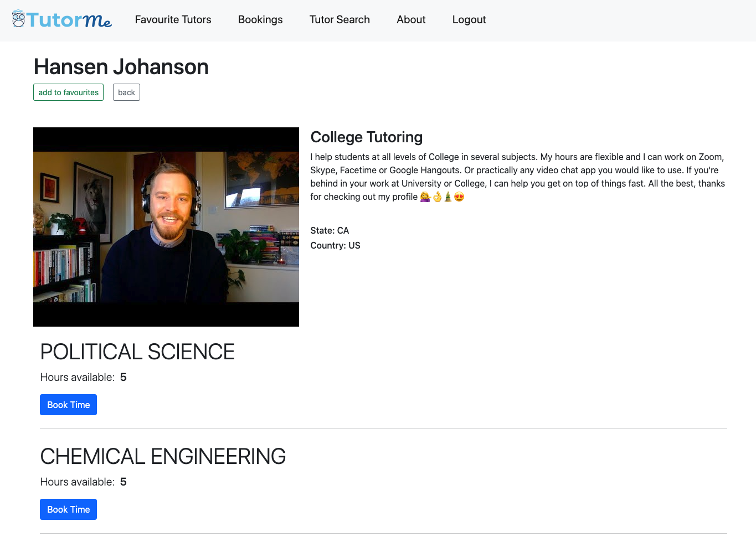Click the tutoring description paragraph
Screen dimensions: 756x542
517,177
